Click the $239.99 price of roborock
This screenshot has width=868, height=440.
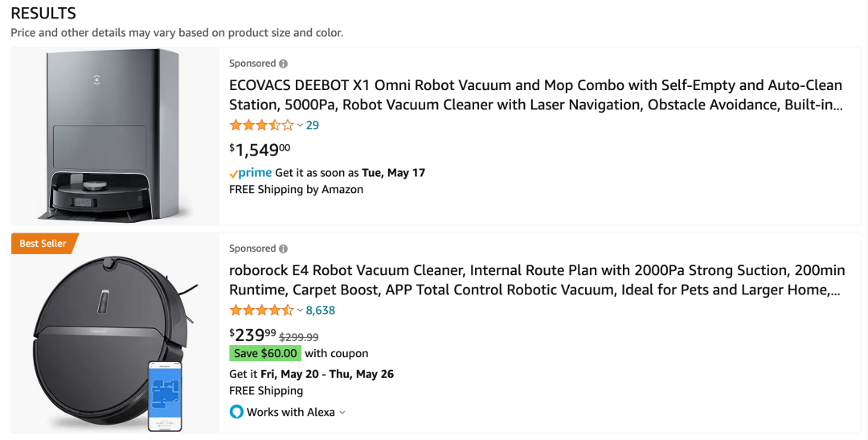[252, 335]
